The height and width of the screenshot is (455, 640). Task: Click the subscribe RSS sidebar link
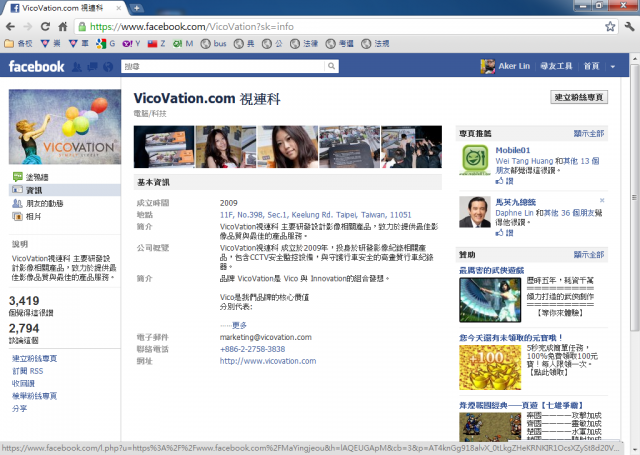(27, 371)
